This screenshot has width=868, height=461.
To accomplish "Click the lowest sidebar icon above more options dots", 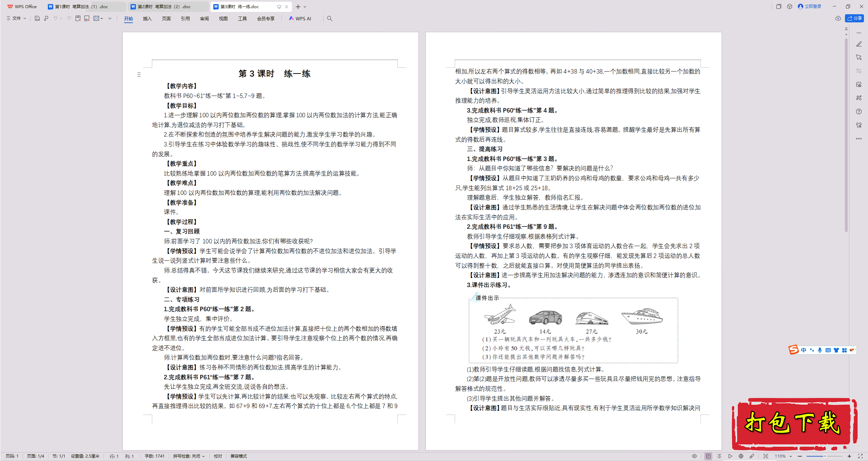I will pos(859,125).
